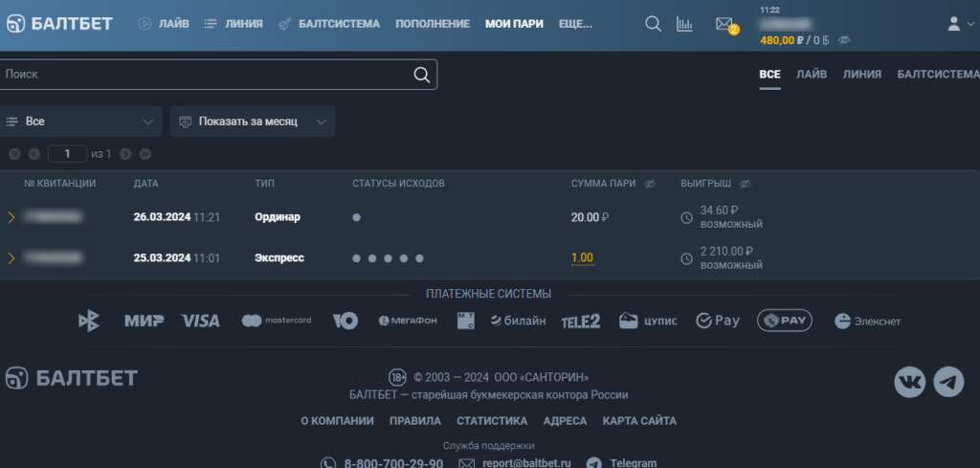Click the clock icon beside 34.60 ₽
980x468 pixels.
click(x=687, y=217)
